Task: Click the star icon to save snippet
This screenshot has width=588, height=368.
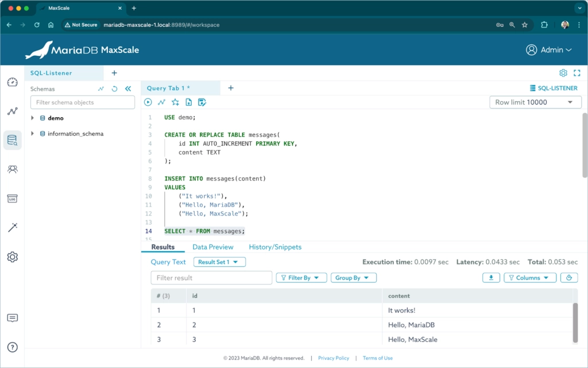Action: click(175, 102)
